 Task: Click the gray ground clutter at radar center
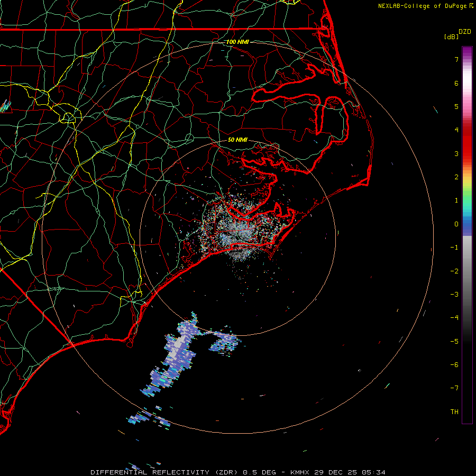pyautogui.click(x=240, y=232)
